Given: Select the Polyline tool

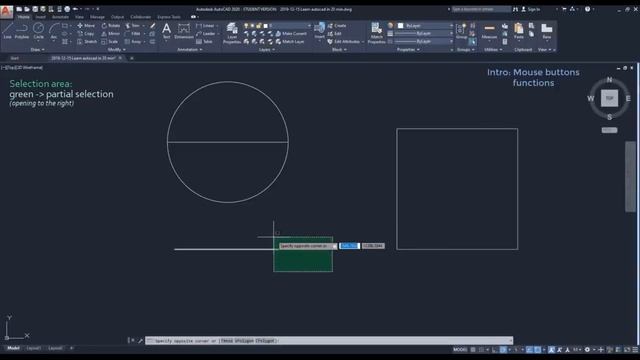Looking at the screenshot, I should tap(22, 31).
